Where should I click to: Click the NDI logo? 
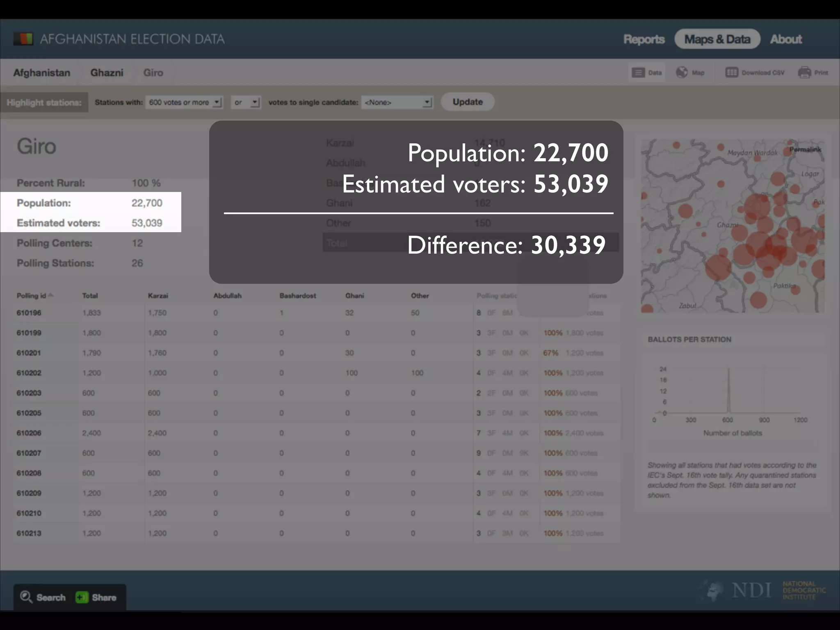751,591
